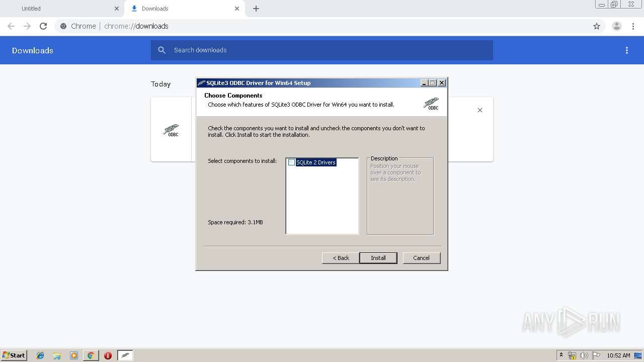This screenshot has height=362, width=644.
Task: Select the SQLite 2 Drivers list label
Action: 316,162
